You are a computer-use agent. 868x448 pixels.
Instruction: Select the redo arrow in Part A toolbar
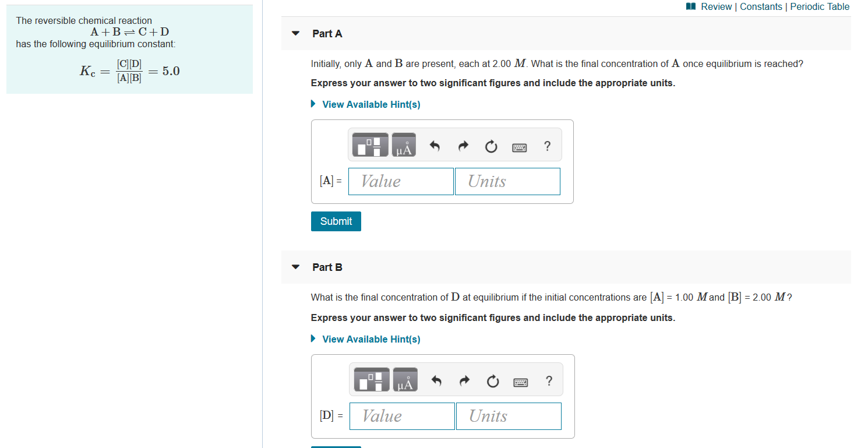click(463, 146)
